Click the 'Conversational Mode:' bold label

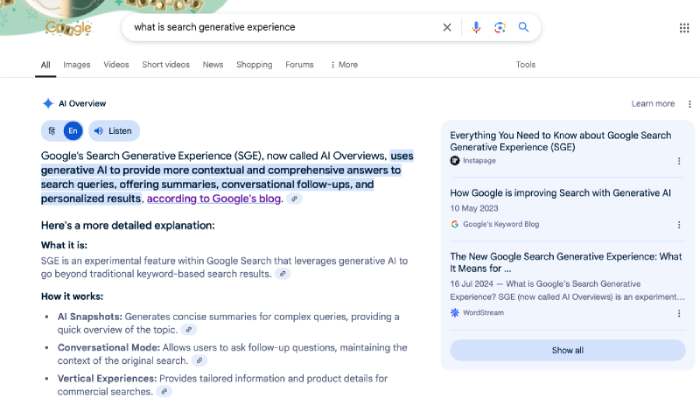108,347
